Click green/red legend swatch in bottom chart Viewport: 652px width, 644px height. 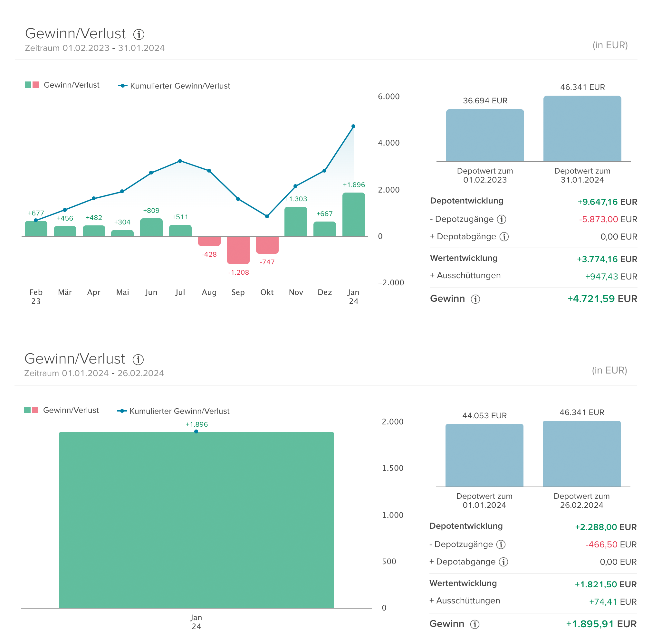tap(31, 410)
